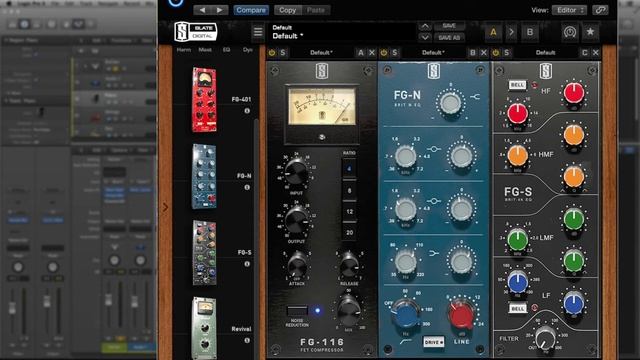This screenshot has height=360, width=640.
Task: Open info for Revival module
Action: point(247,340)
